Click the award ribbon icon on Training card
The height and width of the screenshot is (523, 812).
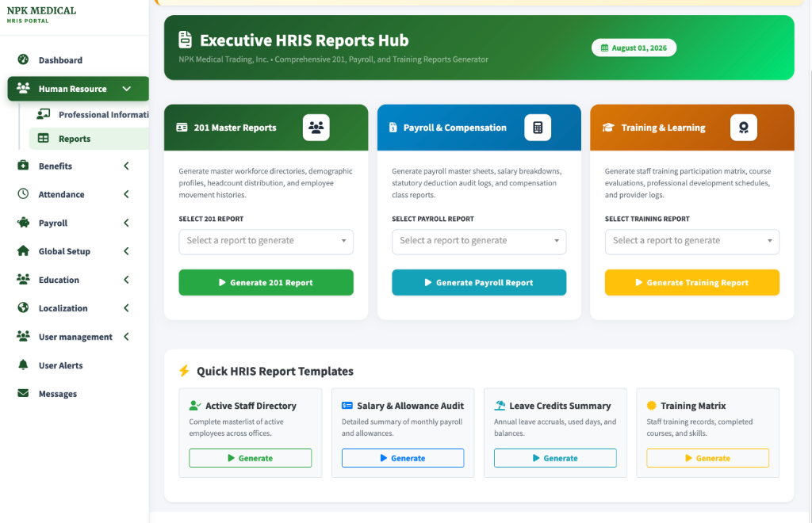click(744, 128)
